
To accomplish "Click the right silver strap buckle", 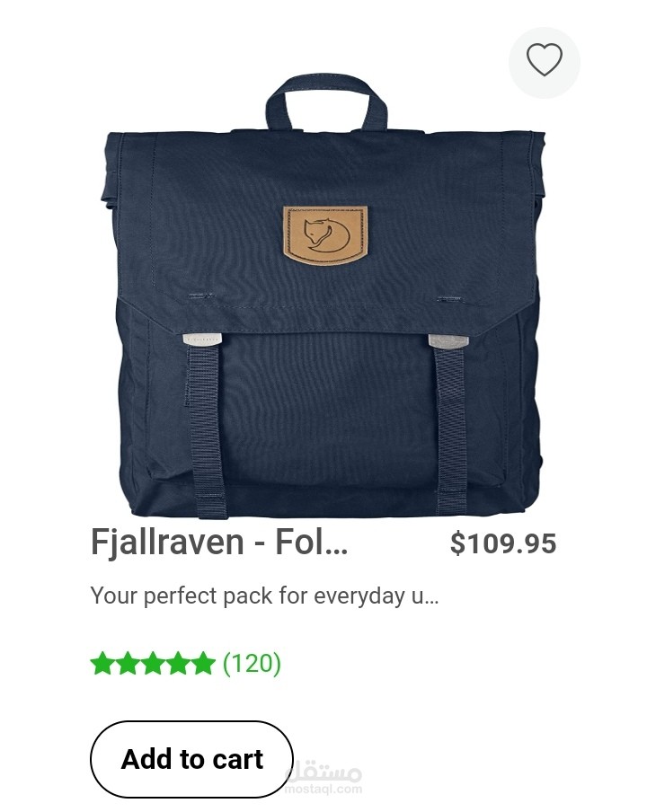I will pyautogui.click(x=448, y=340).
